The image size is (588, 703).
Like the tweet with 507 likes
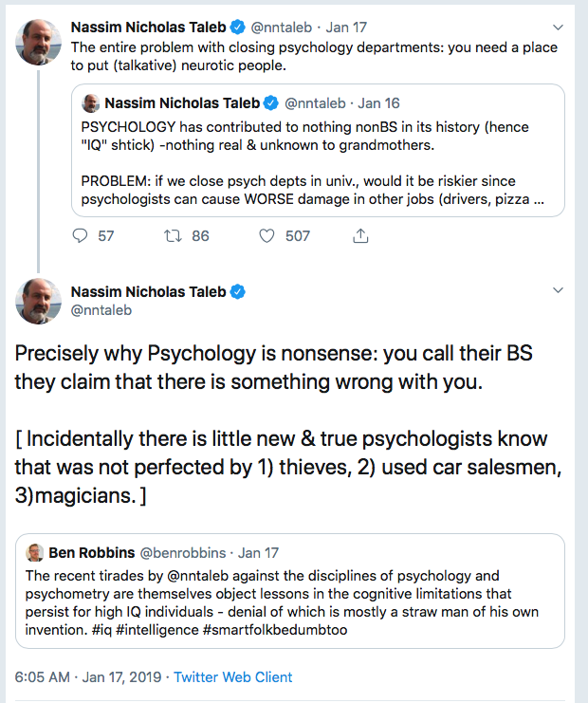tap(267, 235)
